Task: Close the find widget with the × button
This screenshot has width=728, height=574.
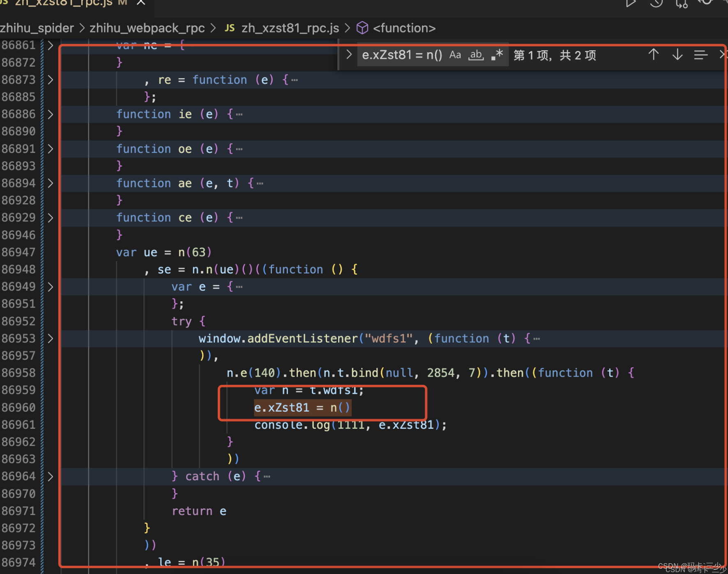Action: click(x=722, y=54)
